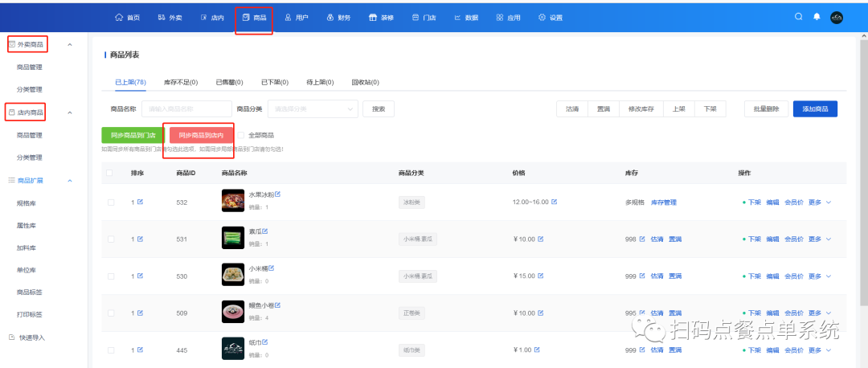Select the checkbox for 水果冰粉 row
The height and width of the screenshot is (368, 868).
(x=111, y=202)
